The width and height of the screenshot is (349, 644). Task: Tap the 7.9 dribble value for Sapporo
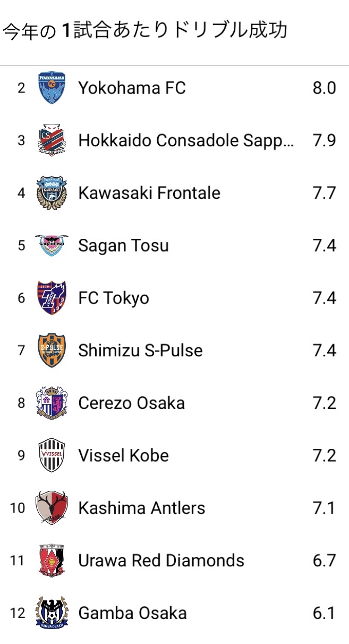[x=324, y=140]
